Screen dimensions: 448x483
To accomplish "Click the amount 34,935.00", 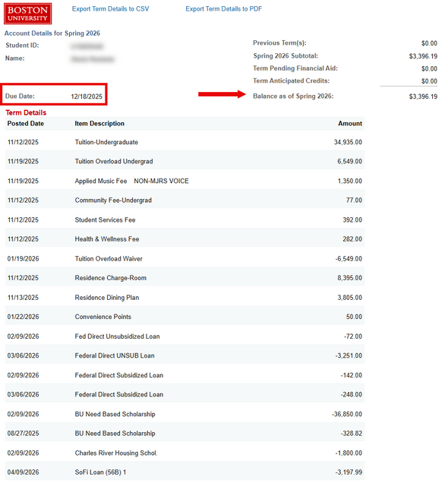I will click(348, 142).
